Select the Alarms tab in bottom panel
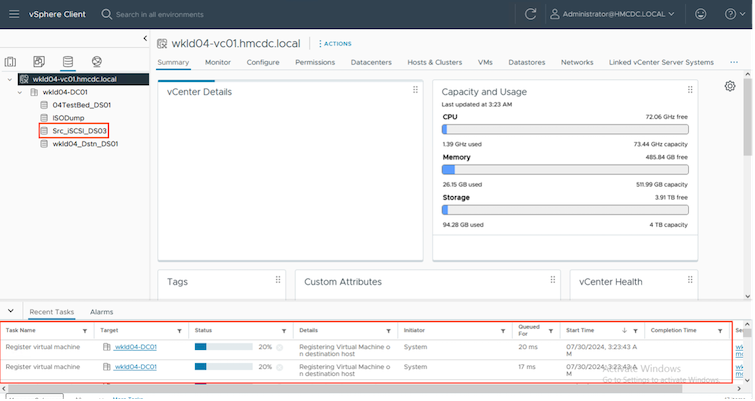755x401 pixels. pyautogui.click(x=101, y=312)
